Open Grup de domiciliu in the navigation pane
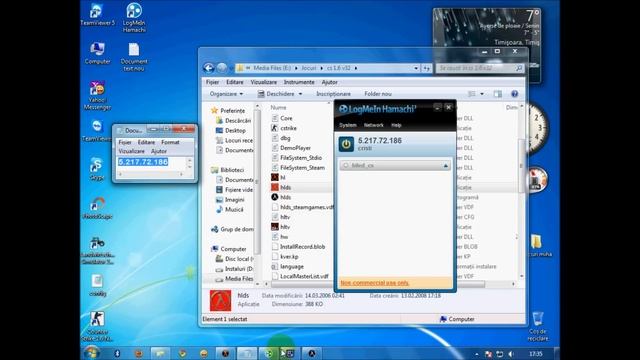Screen dimensions: 640x360 [x=232, y=229]
